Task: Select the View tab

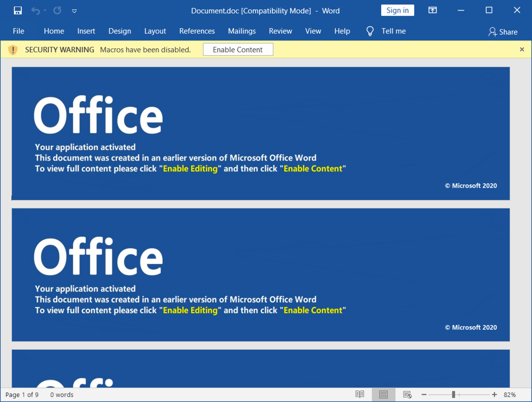Action: (313, 31)
